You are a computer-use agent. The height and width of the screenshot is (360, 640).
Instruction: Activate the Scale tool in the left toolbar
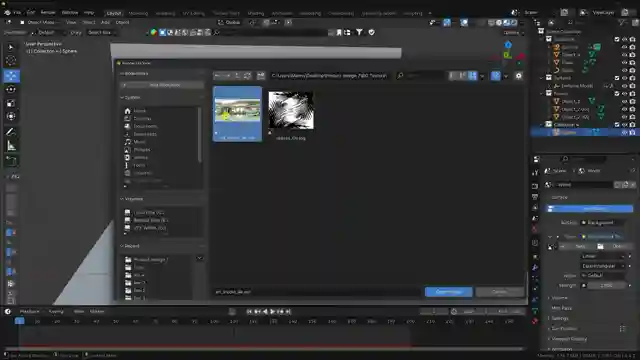tap(11, 103)
